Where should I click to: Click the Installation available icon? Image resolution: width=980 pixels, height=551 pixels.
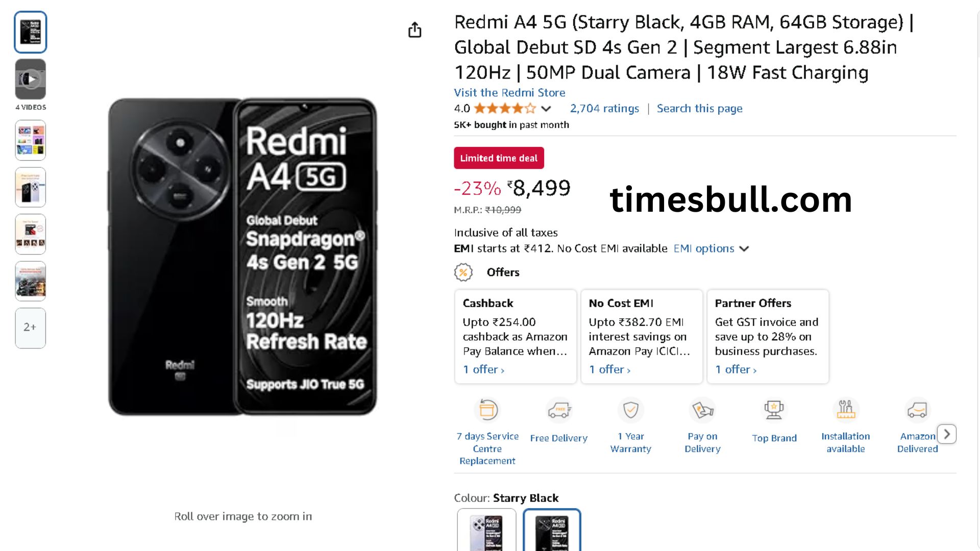click(846, 410)
